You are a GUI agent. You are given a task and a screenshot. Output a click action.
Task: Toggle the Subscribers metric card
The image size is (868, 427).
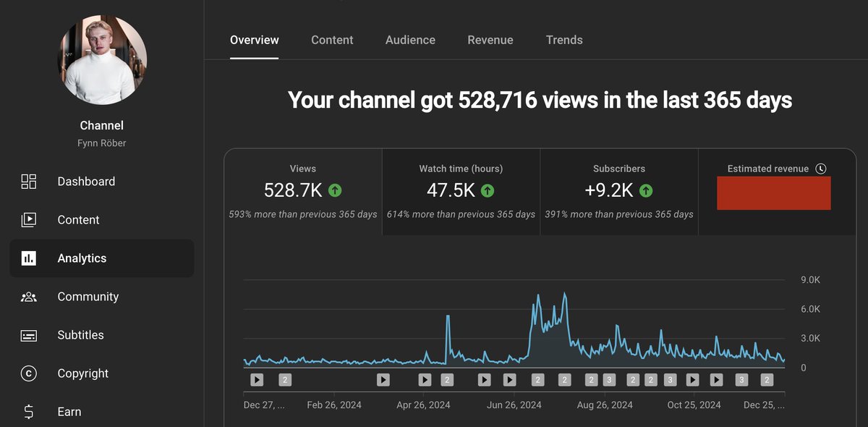pyautogui.click(x=618, y=188)
